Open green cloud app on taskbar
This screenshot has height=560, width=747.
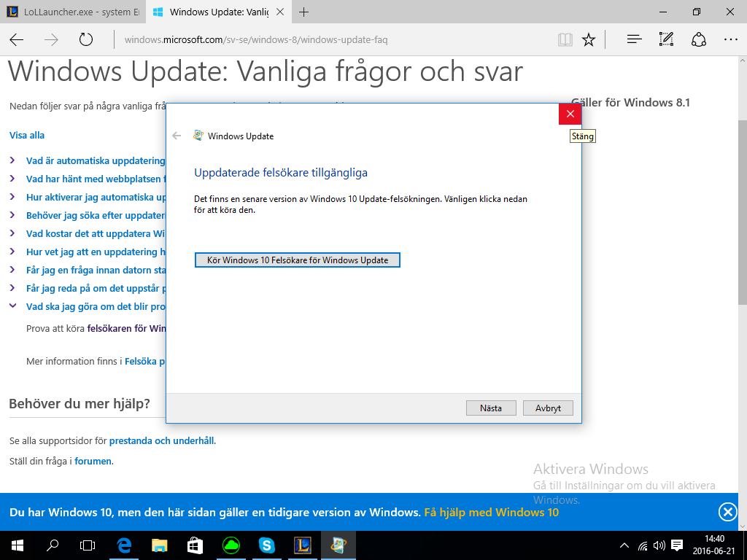click(231, 545)
